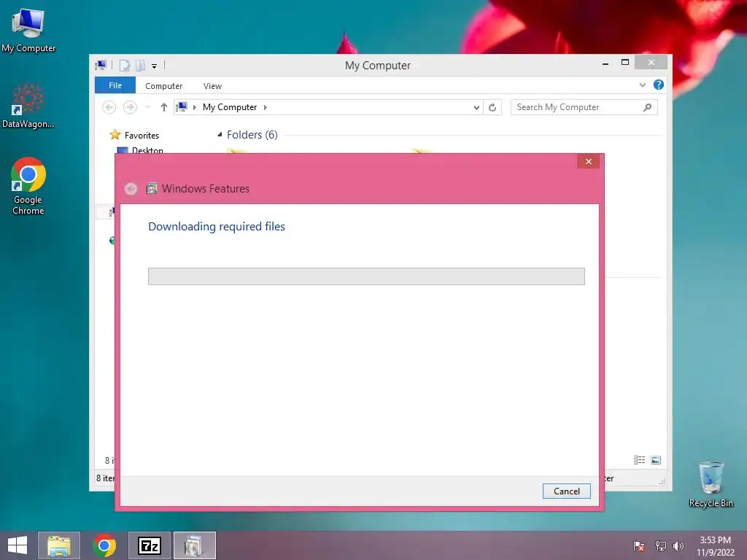Open clock showing 3:53 PM
The image size is (747, 560).
coord(715,545)
